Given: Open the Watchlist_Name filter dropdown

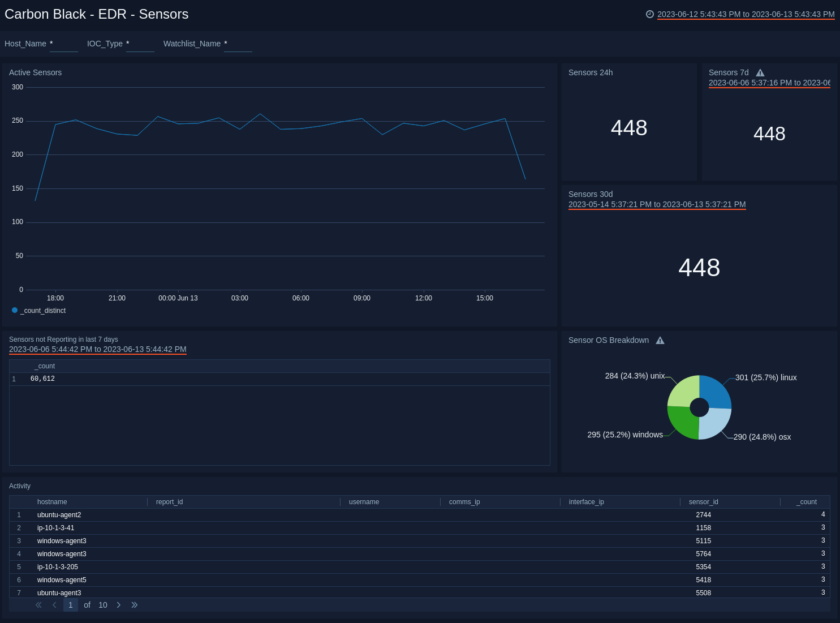Looking at the screenshot, I should [238, 44].
